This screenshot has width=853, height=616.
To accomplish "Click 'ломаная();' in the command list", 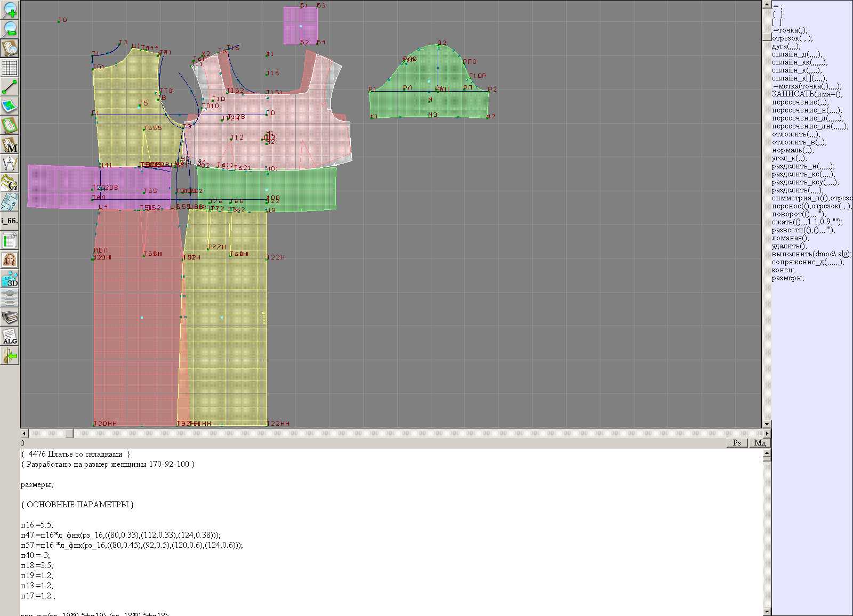I will coord(790,238).
